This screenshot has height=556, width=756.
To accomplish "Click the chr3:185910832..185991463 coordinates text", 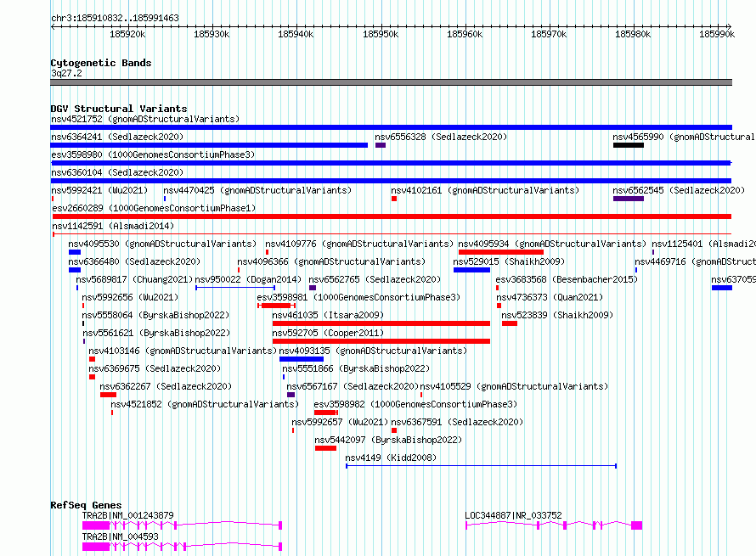I will [115, 18].
